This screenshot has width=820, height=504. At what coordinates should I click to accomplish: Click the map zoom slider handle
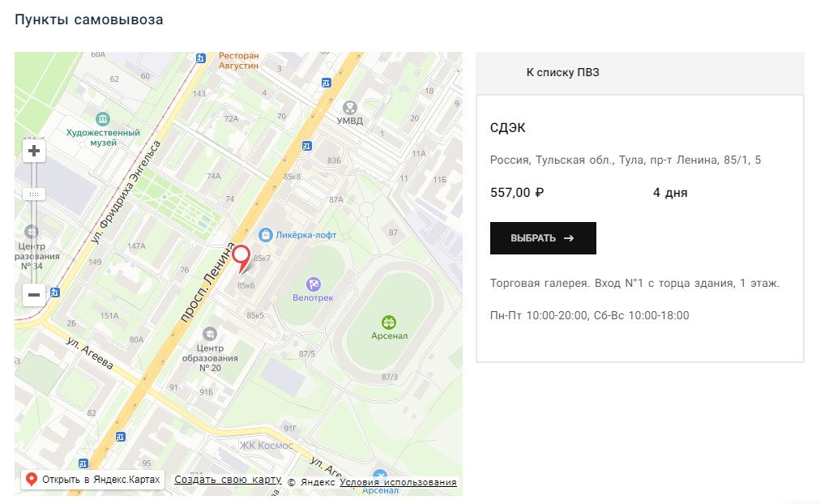click(x=34, y=194)
